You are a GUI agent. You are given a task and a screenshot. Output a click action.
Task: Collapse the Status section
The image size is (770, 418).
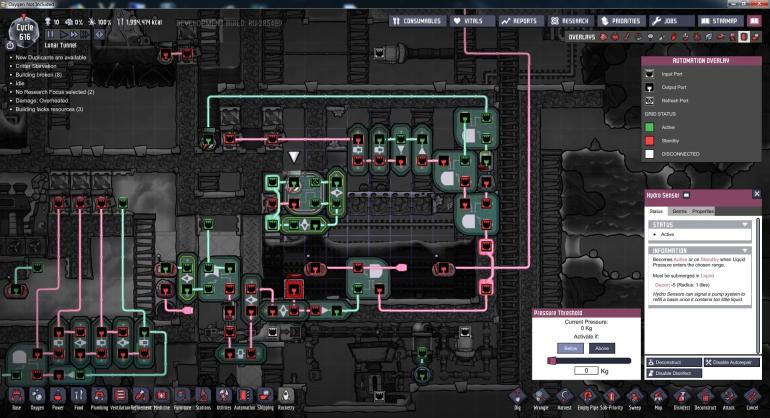point(744,225)
